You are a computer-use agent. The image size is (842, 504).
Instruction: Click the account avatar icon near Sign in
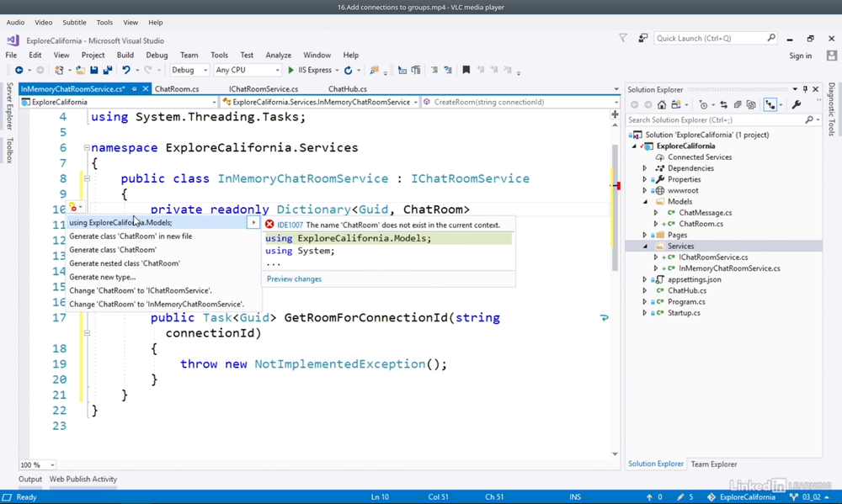(832, 56)
